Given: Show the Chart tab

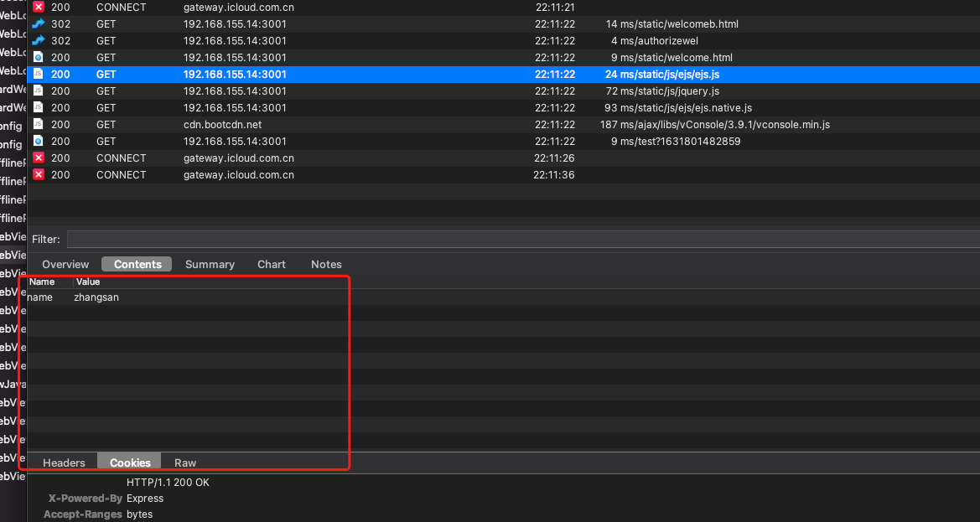Looking at the screenshot, I should [272, 264].
